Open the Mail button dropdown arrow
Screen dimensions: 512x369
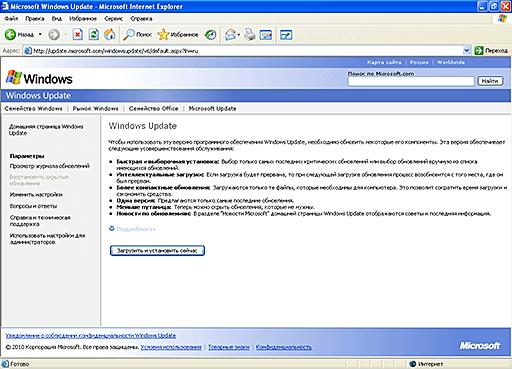[239, 34]
